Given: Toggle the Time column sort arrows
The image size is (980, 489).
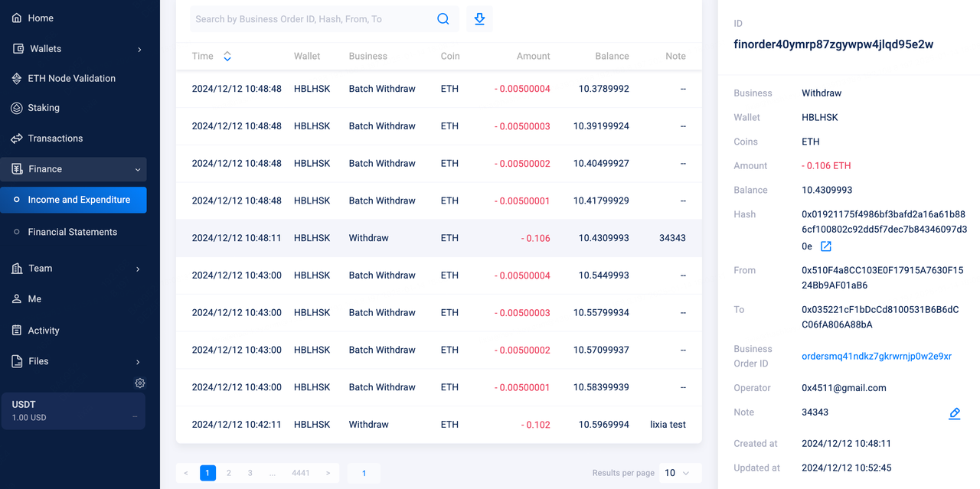Looking at the screenshot, I should (227, 56).
